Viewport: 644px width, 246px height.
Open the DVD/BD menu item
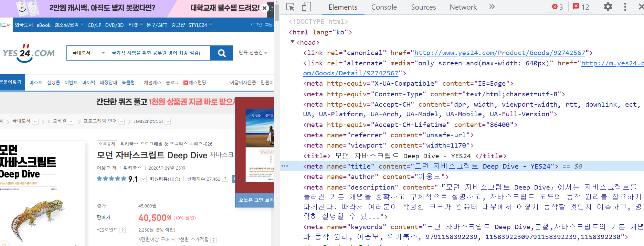[x=114, y=25]
